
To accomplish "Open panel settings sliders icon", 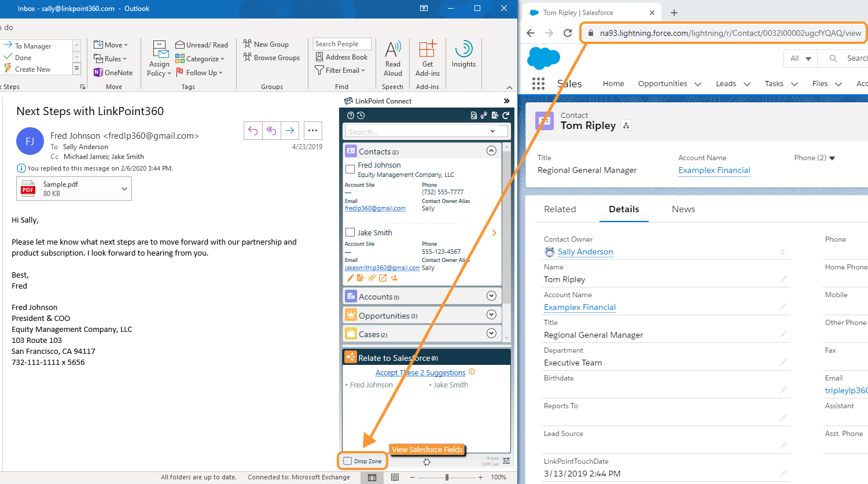I will pyautogui.click(x=506, y=461).
